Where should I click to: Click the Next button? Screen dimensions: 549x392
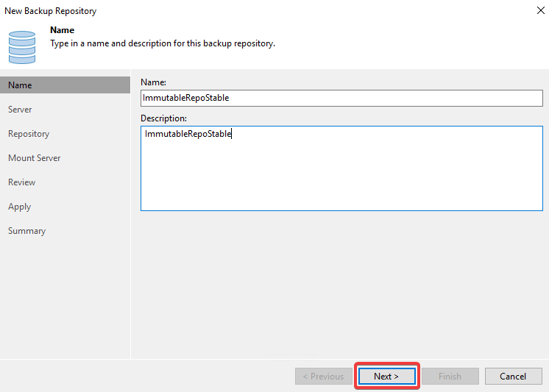pyautogui.click(x=387, y=377)
